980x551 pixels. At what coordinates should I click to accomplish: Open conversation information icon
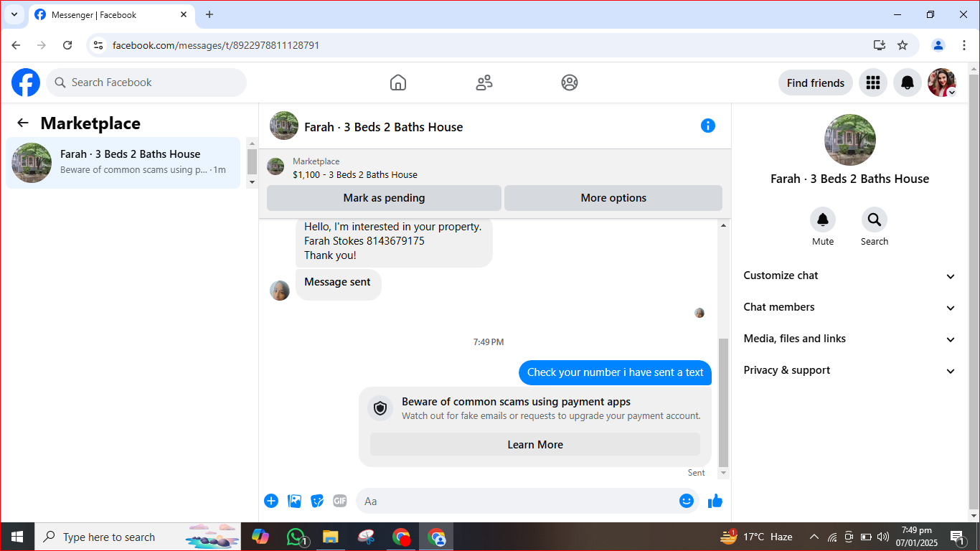708,126
